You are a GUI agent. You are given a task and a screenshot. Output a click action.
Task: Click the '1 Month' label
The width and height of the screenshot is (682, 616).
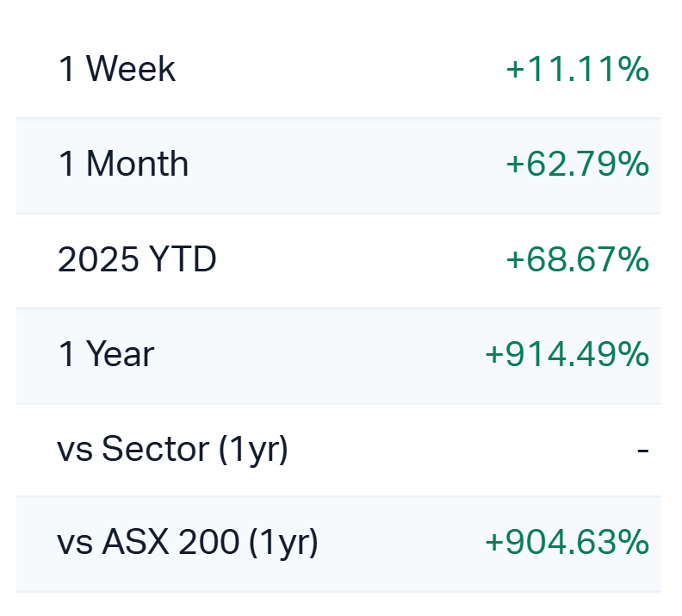point(123,164)
